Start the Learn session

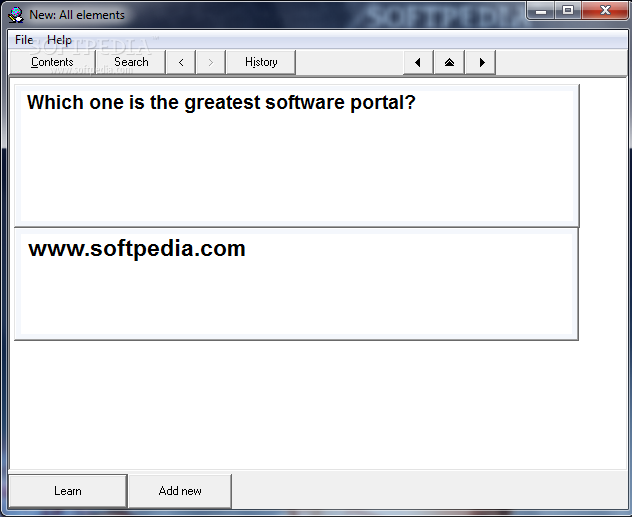tap(68, 491)
